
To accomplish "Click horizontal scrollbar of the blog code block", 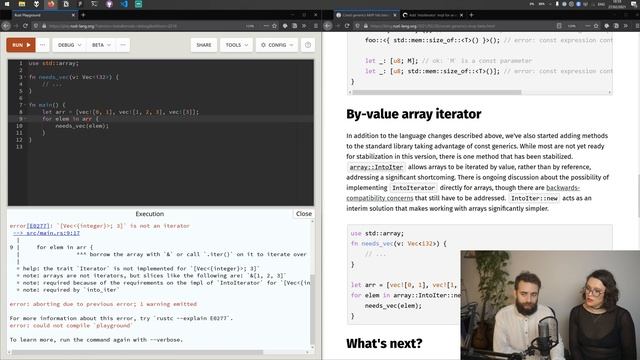I will tap(437, 92).
